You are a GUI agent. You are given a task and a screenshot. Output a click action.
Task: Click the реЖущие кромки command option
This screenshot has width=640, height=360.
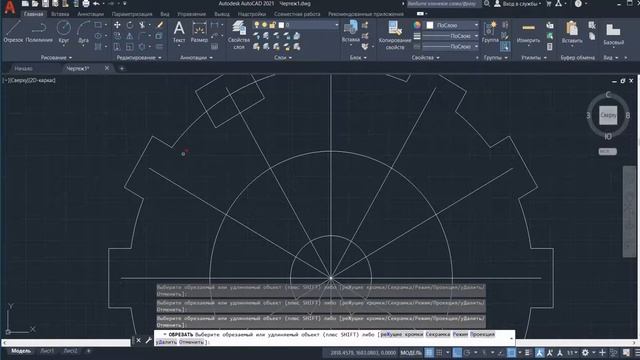402,334
